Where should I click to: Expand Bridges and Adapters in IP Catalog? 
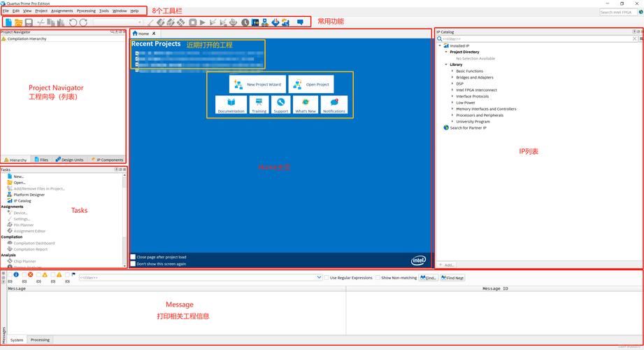coord(452,77)
